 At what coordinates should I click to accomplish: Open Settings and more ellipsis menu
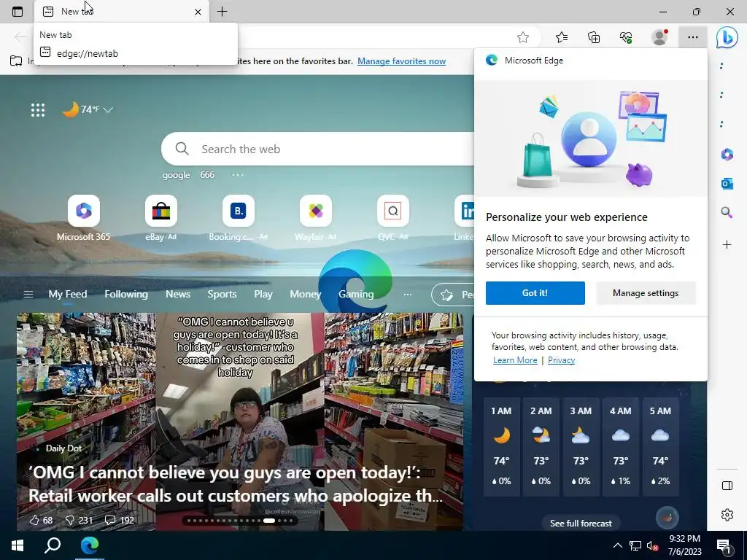pos(693,37)
